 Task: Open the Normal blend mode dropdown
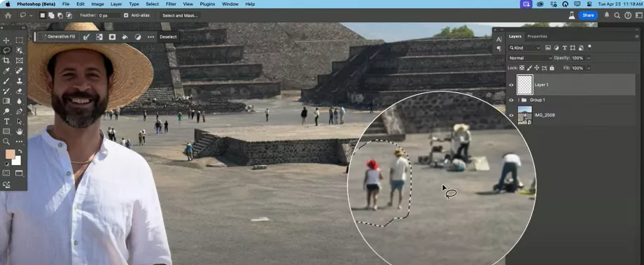click(530, 58)
